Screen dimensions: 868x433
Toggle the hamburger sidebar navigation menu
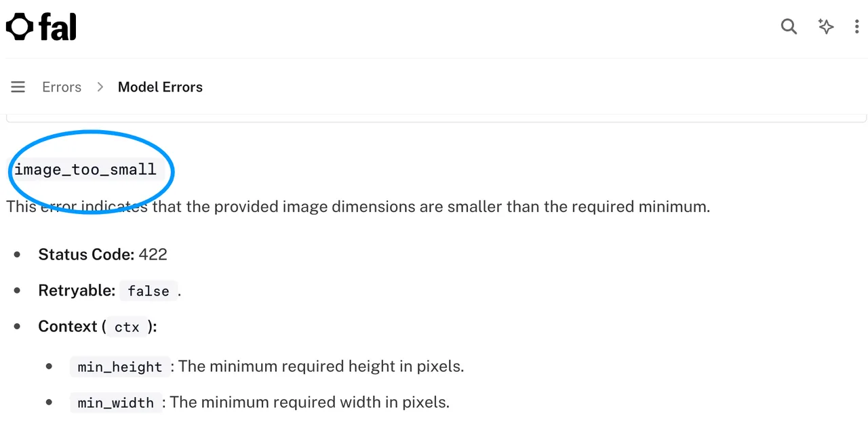18,87
